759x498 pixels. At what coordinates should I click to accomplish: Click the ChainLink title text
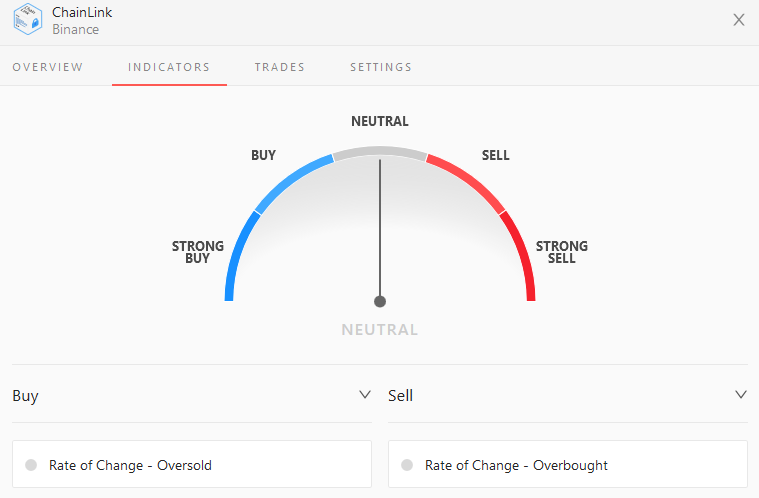coord(82,12)
